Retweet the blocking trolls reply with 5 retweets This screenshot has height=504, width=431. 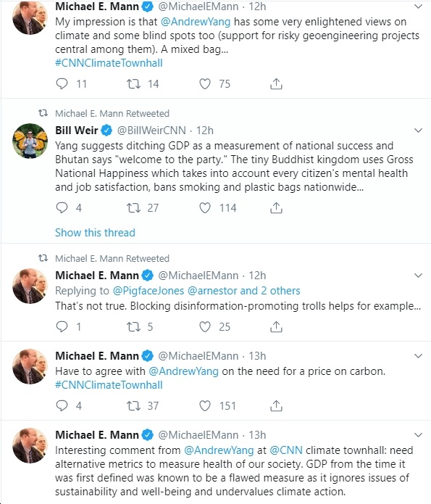point(133,327)
